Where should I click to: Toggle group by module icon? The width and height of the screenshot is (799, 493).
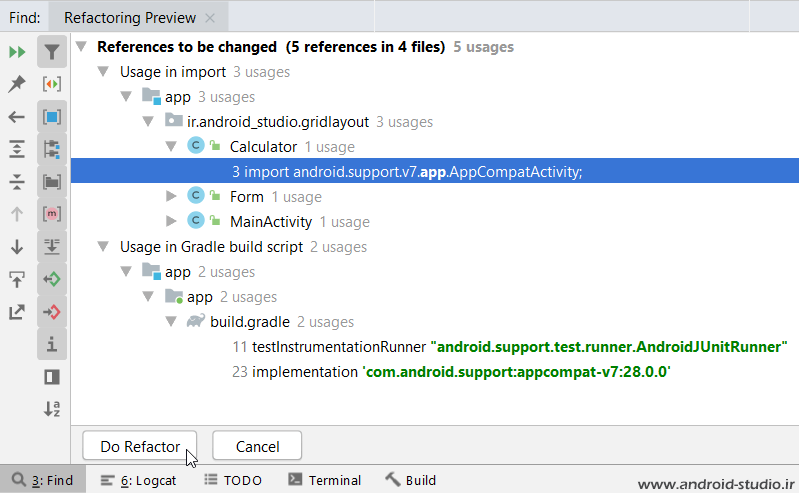(x=52, y=149)
